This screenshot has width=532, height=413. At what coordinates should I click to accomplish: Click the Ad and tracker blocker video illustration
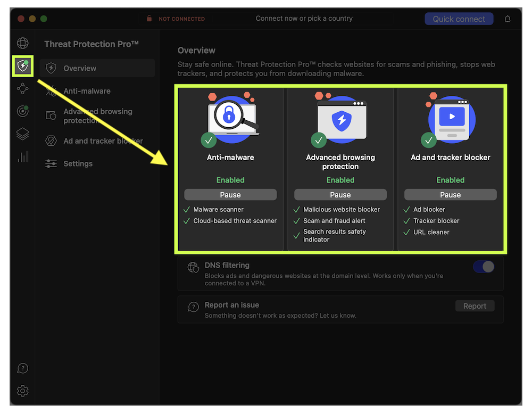[x=450, y=120]
